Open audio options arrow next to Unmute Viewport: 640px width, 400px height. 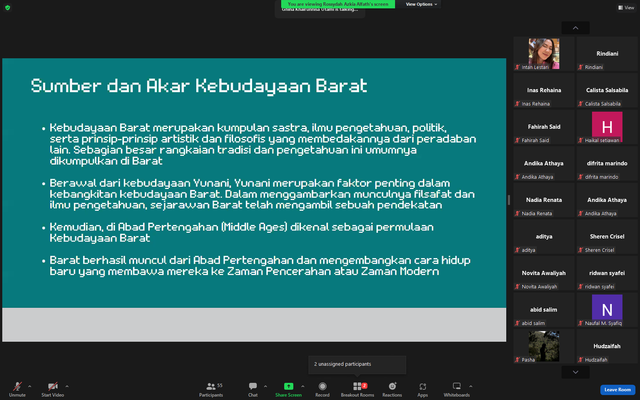(x=29, y=386)
